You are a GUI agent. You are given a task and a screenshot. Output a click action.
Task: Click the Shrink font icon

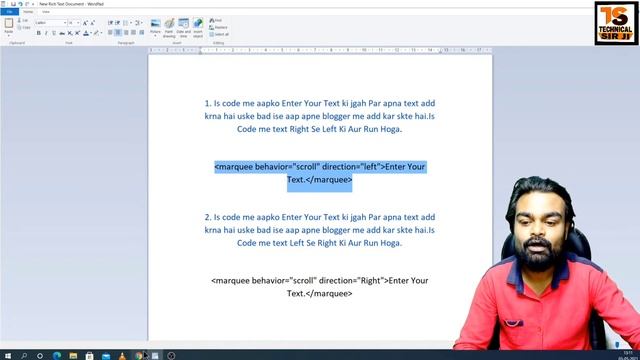pyautogui.click(x=93, y=23)
